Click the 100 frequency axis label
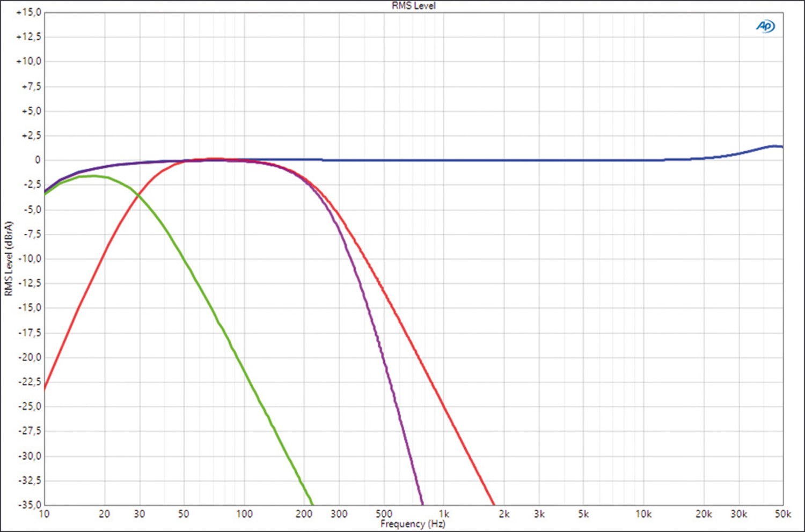Screen dimensions: 805x532 pos(244,514)
